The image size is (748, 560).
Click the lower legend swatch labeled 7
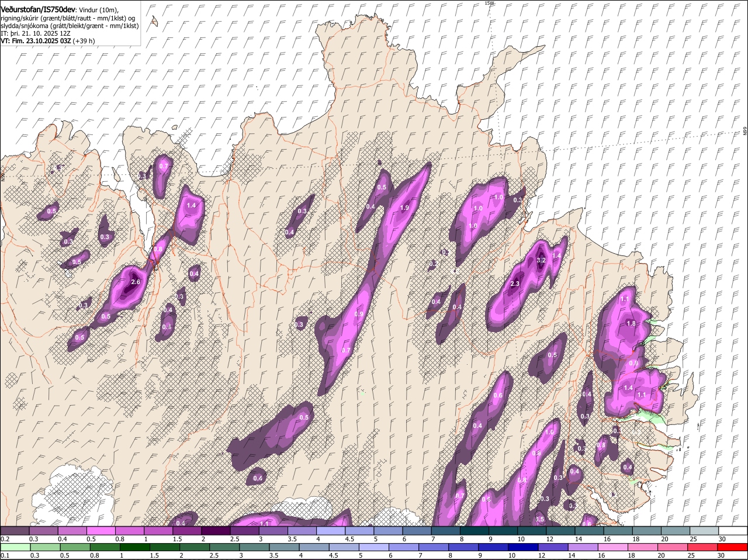point(433,547)
